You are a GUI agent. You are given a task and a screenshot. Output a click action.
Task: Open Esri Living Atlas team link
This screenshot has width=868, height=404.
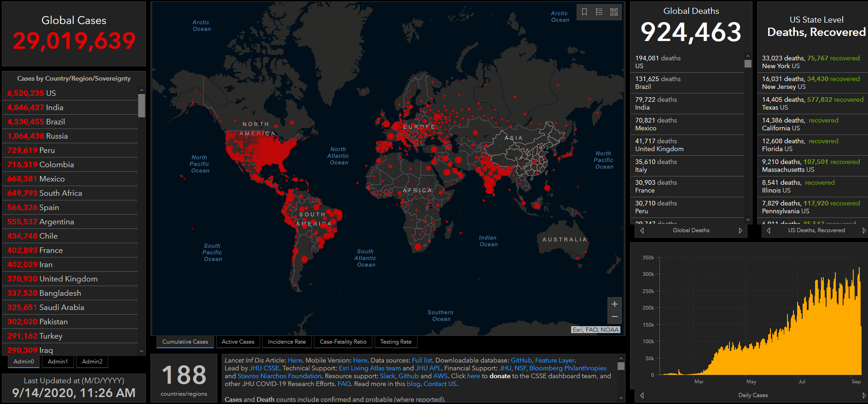tap(370, 368)
